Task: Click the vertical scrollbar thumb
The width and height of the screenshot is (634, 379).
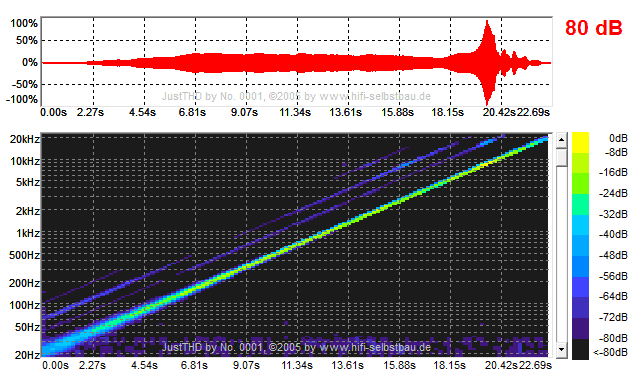Action: [x=561, y=157]
